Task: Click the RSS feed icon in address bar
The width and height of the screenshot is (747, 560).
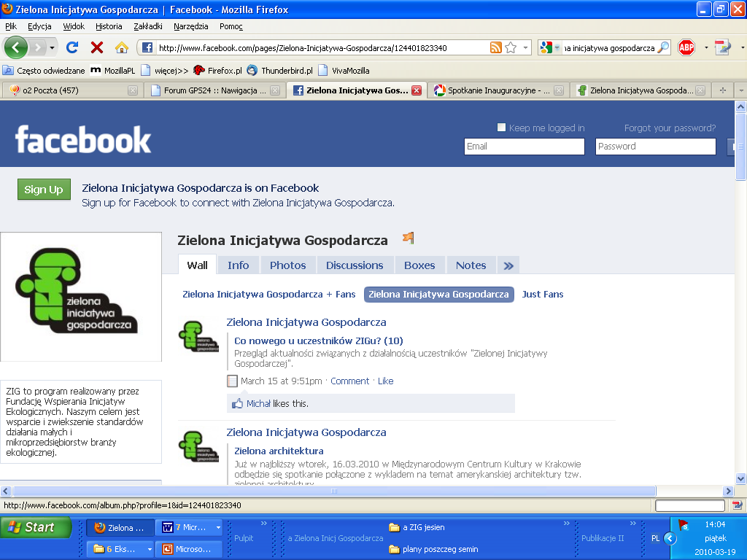Action: click(496, 47)
